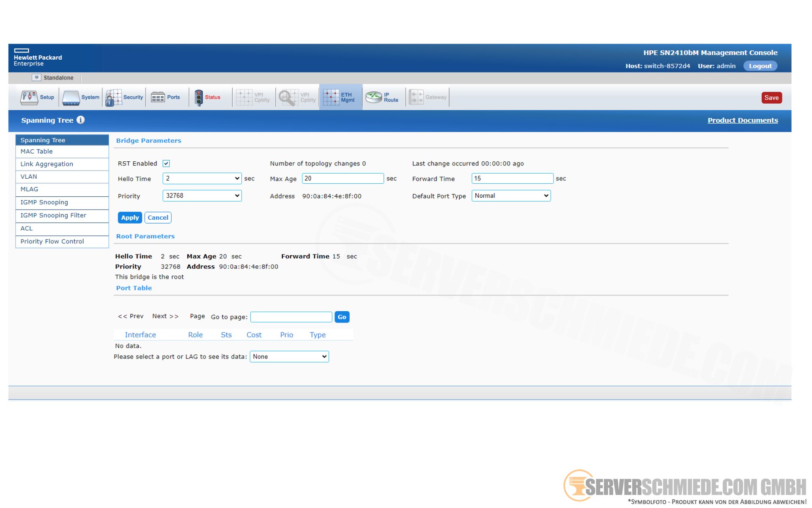Toggle the RST Enabled checkbox

166,163
